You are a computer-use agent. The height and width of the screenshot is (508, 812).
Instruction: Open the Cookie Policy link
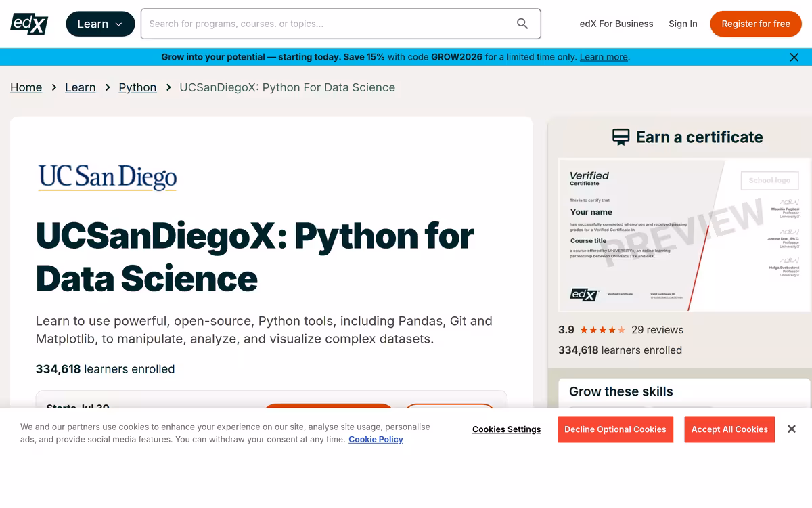[x=376, y=439]
